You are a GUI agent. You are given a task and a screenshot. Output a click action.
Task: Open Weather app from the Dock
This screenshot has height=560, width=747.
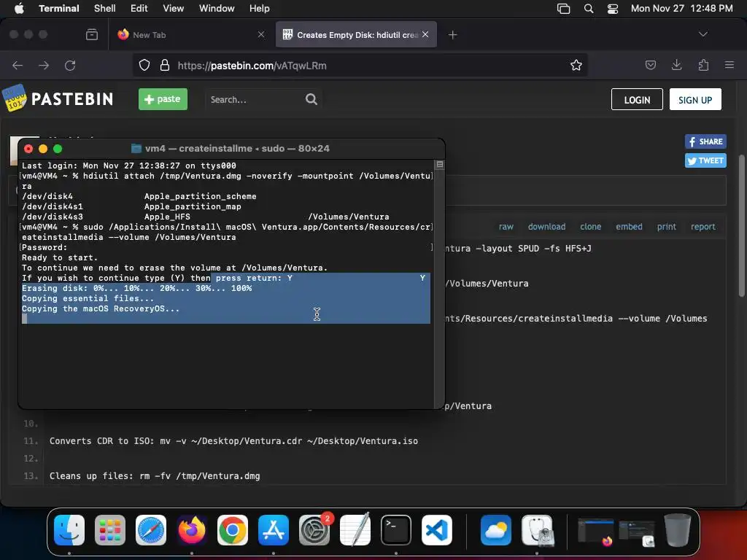[x=496, y=530]
